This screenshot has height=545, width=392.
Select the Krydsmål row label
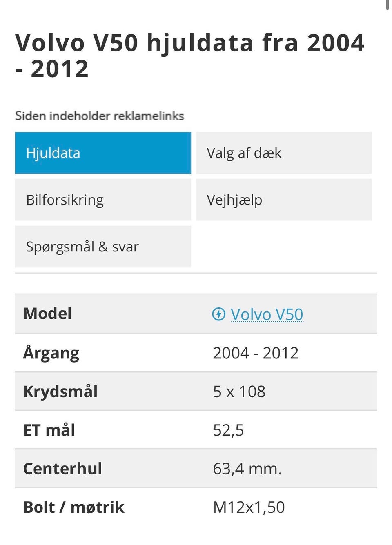[60, 392]
